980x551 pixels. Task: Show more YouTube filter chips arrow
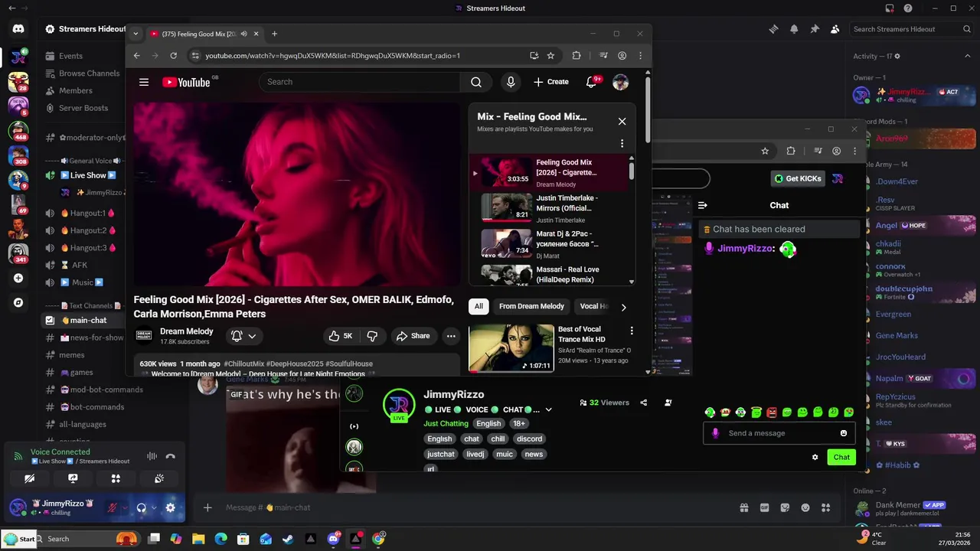623,307
